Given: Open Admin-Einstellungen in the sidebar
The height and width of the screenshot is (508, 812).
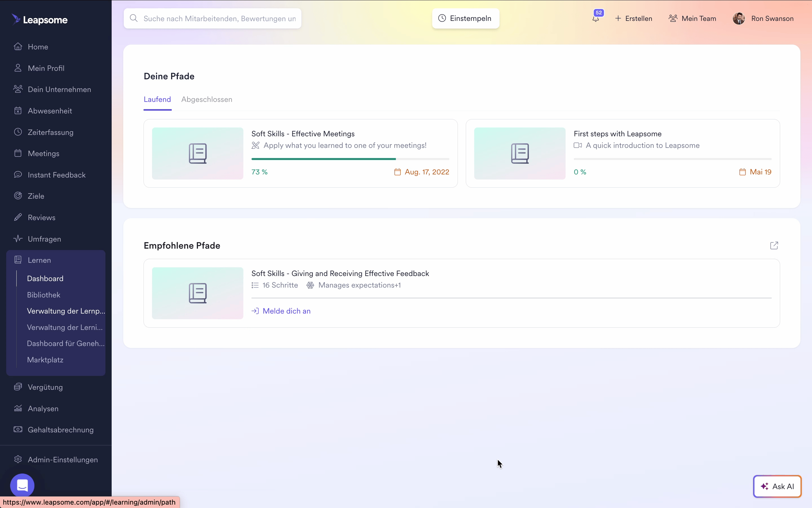Looking at the screenshot, I should coord(56,459).
